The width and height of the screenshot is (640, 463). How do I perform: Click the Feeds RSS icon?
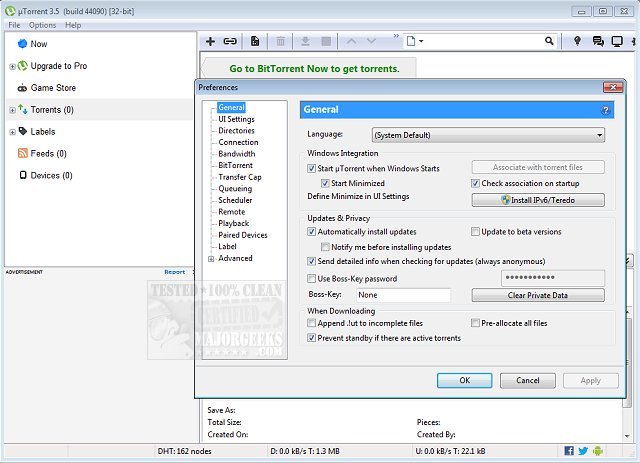click(x=23, y=153)
